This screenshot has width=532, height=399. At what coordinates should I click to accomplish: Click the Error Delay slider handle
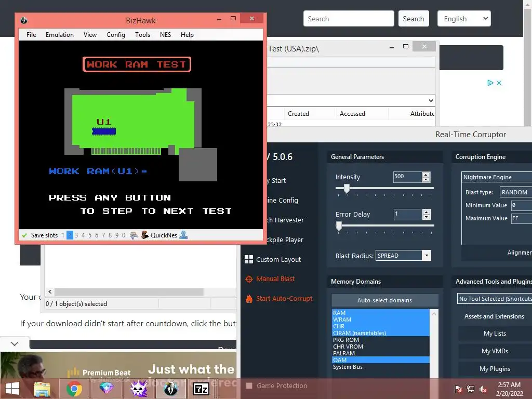pos(339,226)
